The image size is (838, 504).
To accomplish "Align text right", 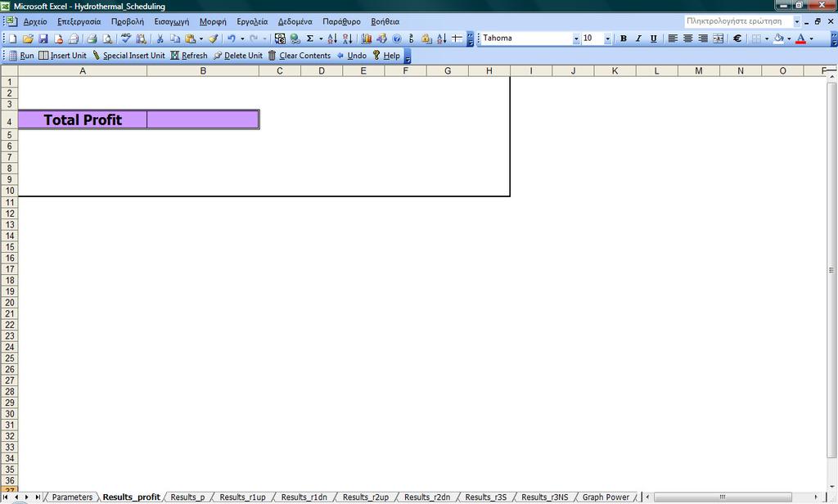I will [x=703, y=38].
